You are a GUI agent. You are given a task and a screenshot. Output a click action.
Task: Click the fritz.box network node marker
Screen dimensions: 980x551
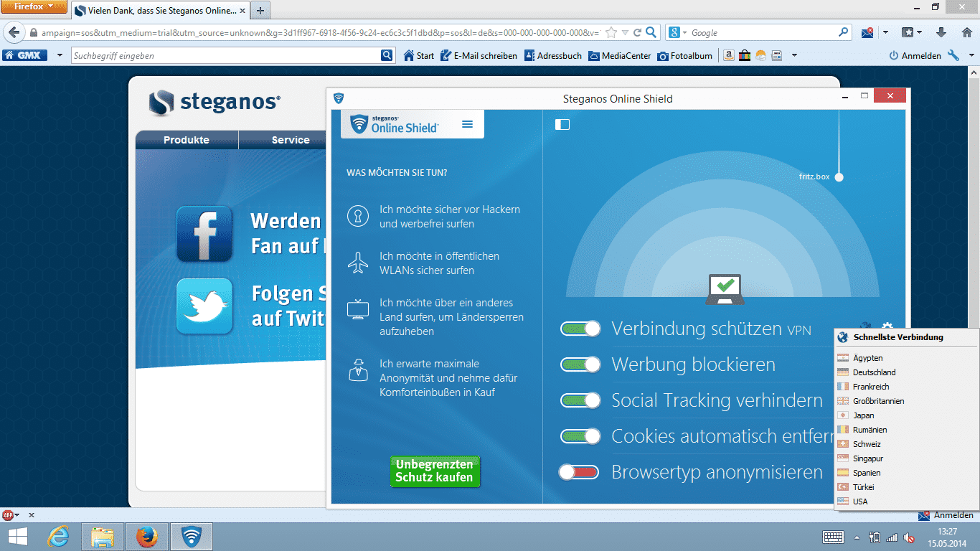click(x=839, y=176)
